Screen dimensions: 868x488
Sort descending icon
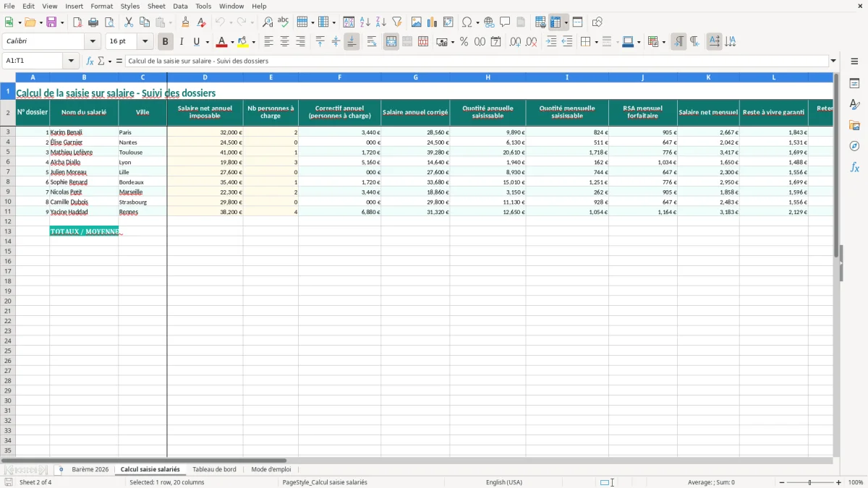381,22
